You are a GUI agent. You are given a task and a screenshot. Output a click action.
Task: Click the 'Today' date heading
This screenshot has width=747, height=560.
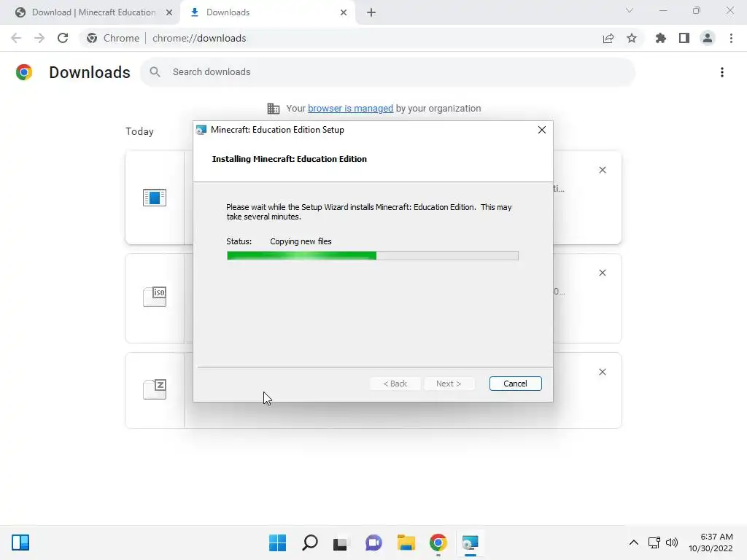pos(139,131)
